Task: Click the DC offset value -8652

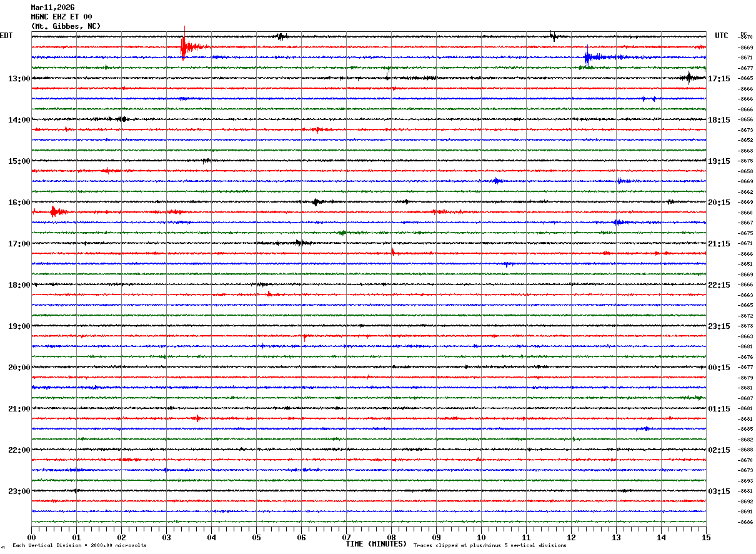Action: point(746,140)
